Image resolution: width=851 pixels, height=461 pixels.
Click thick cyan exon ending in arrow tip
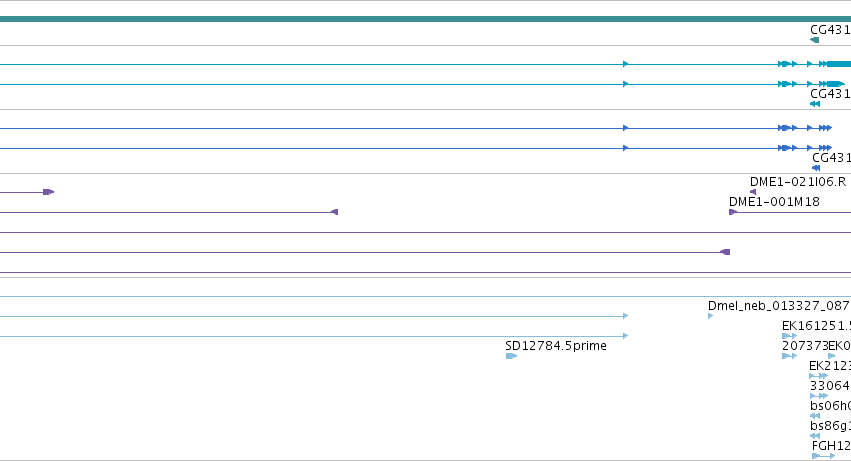coord(836,84)
